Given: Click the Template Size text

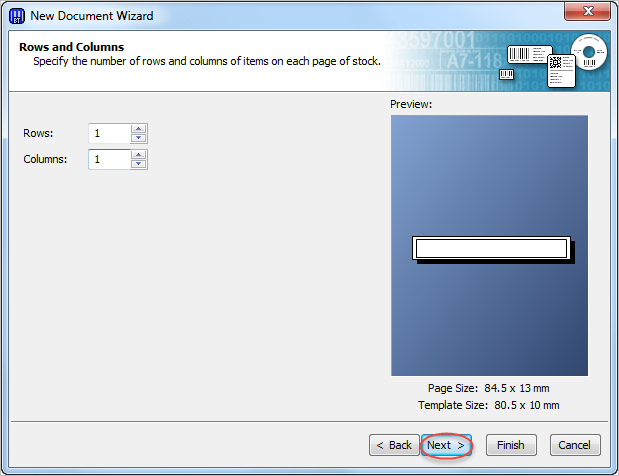Looking at the screenshot, I should pos(489,405).
